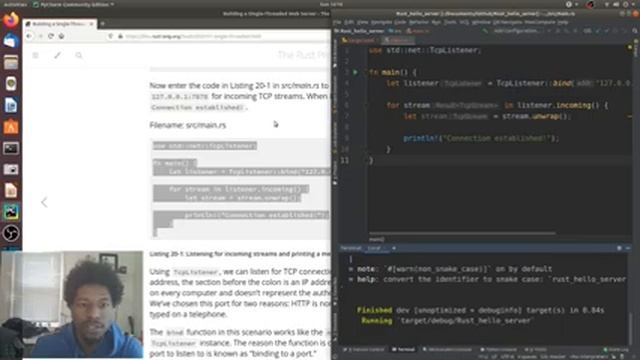The width and height of the screenshot is (640, 360).
Task: Open the View menu in PyCharm
Action: point(362,22)
